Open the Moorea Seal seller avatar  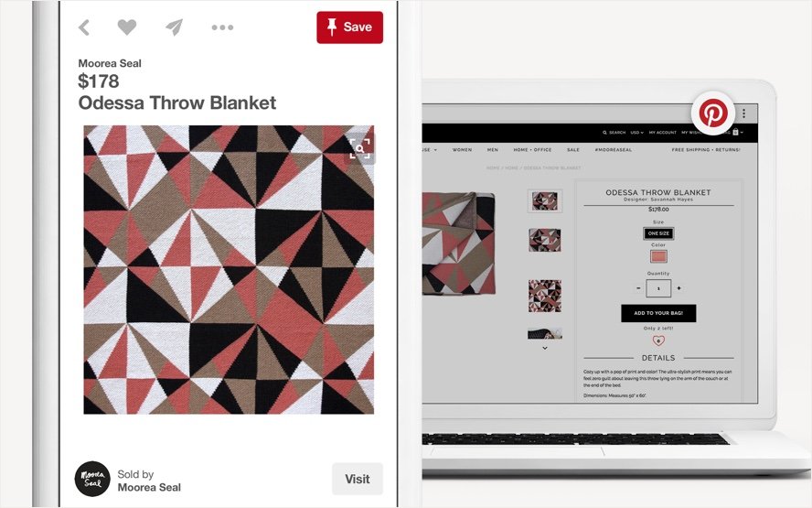pos(92,479)
